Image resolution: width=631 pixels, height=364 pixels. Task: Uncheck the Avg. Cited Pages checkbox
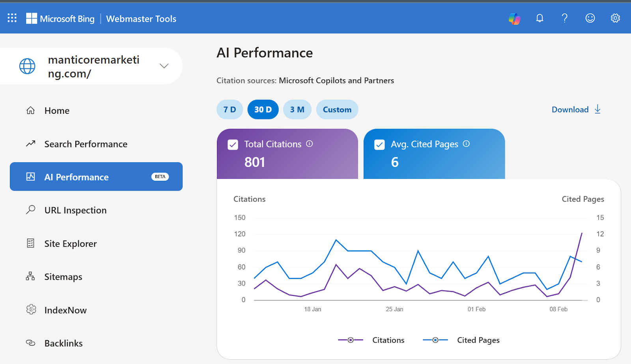[x=379, y=145]
